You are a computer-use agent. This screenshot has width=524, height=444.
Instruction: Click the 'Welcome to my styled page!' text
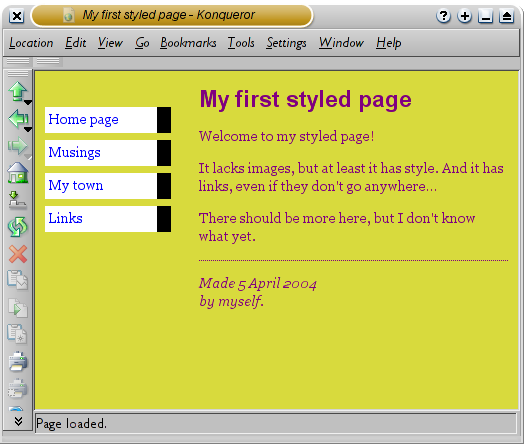click(x=286, y=136)
